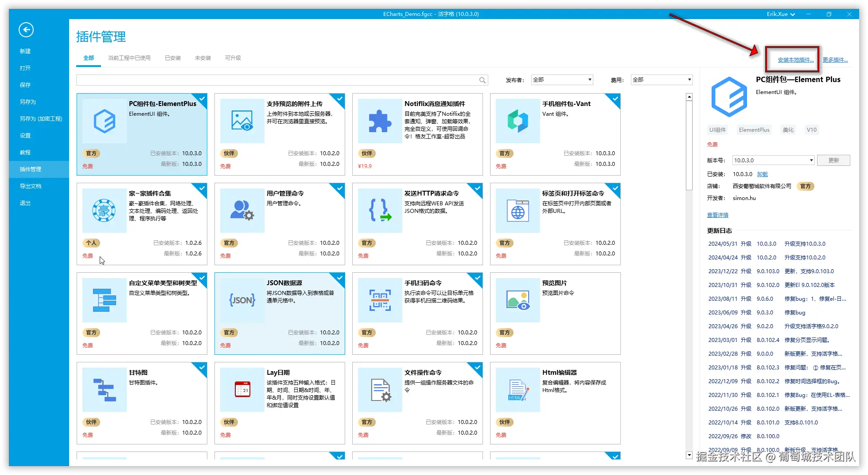
Task: Open 查看详情 details link
Action: 718,215
